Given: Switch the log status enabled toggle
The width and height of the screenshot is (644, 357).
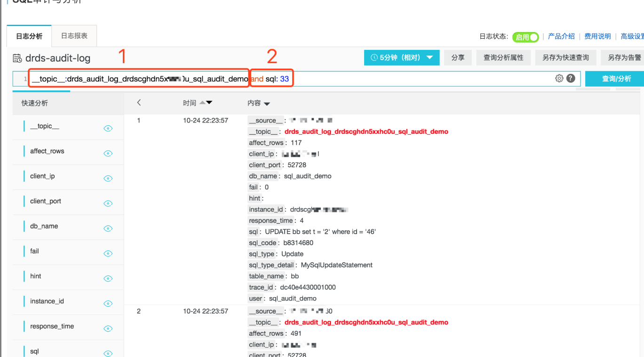Looking at the screenshot, I should point(525,37).
